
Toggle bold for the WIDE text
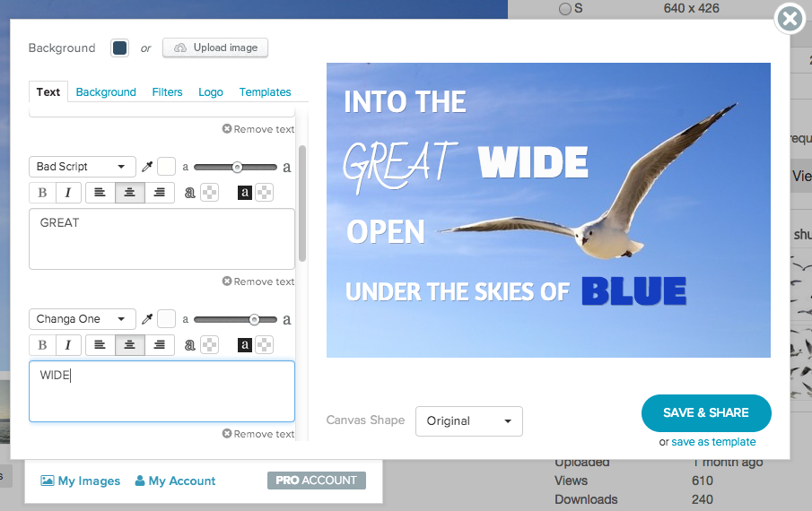point(42,345)
